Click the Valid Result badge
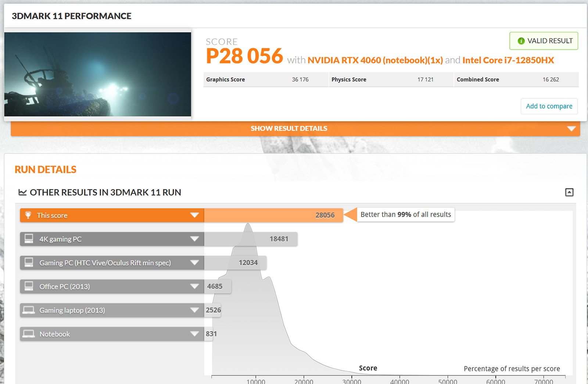 point(544,41)
